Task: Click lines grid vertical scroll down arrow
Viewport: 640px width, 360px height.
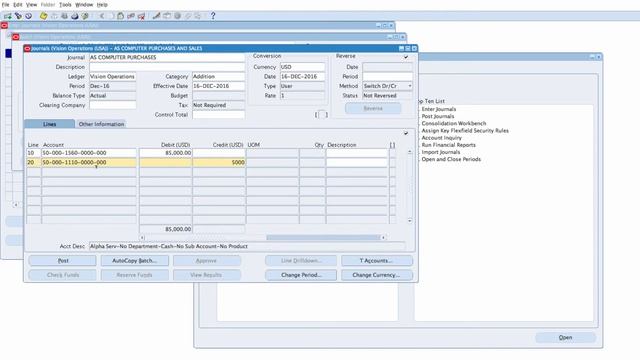Action: click(409, 221)
